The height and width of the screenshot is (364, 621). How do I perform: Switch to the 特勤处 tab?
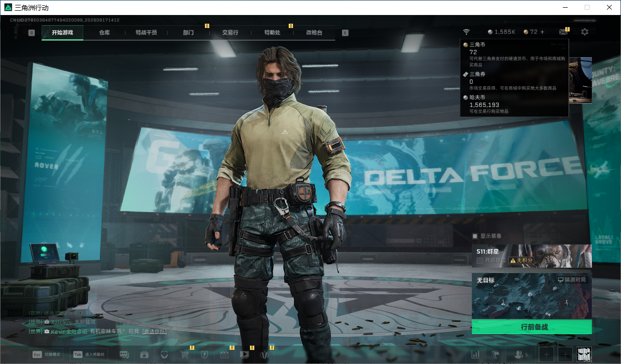pos(272,32)
